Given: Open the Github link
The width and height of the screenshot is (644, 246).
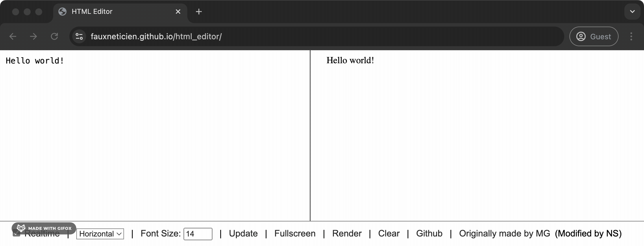Looking at the screenshot, I should pos(429,233).
